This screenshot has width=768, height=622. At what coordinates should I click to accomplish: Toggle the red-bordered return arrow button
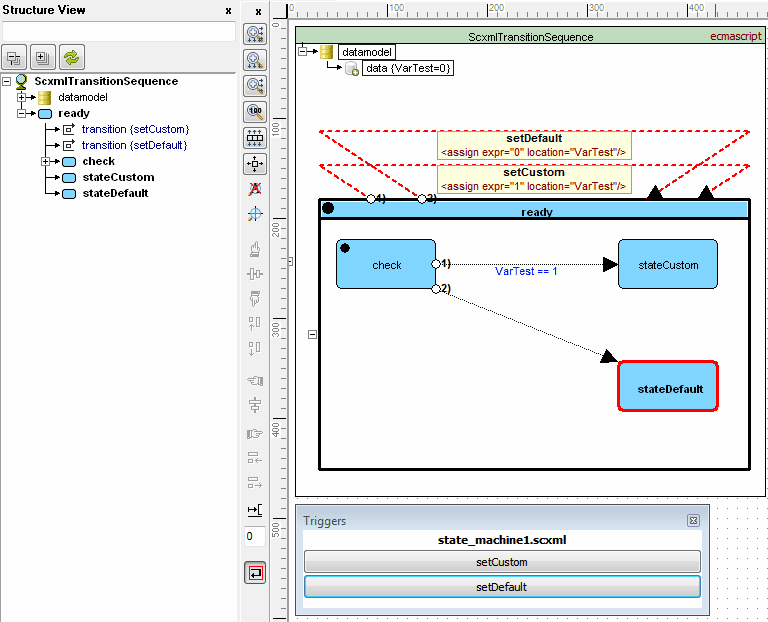coord(255,573)
